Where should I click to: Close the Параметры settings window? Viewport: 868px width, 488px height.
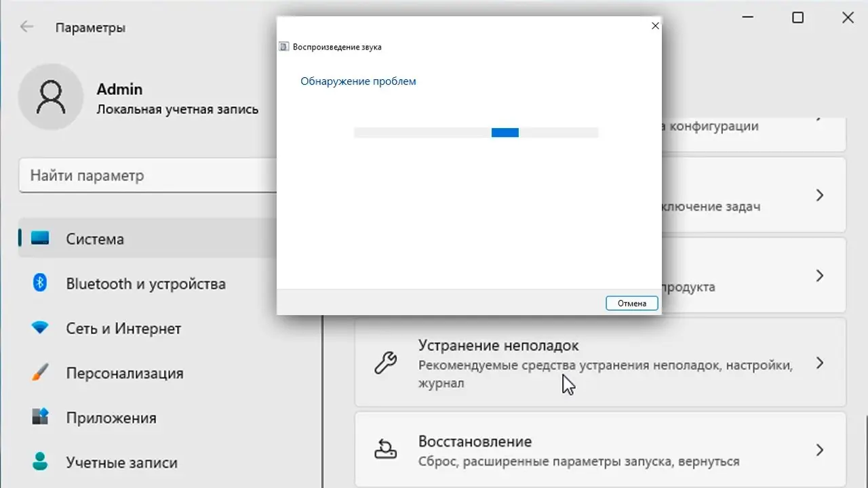[x=848, y=18]
